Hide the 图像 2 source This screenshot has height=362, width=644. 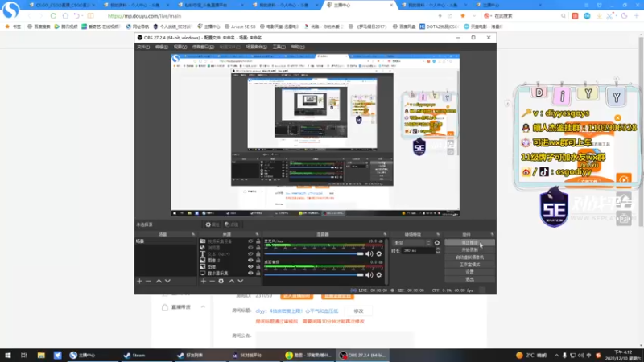pos(250,260)
